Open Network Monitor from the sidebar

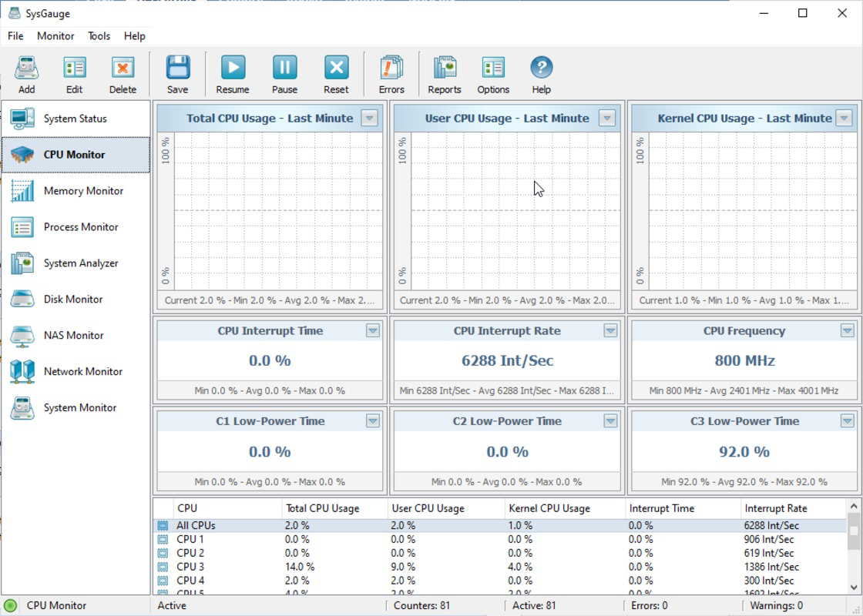[76, 372]
